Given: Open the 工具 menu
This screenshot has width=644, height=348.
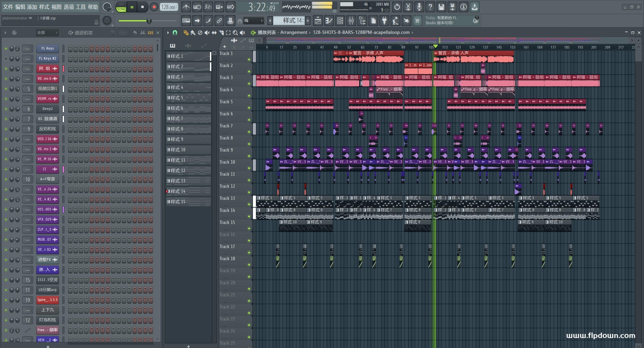Looking at the screenshot, I should pyautogui.click(x=80, y=7).
